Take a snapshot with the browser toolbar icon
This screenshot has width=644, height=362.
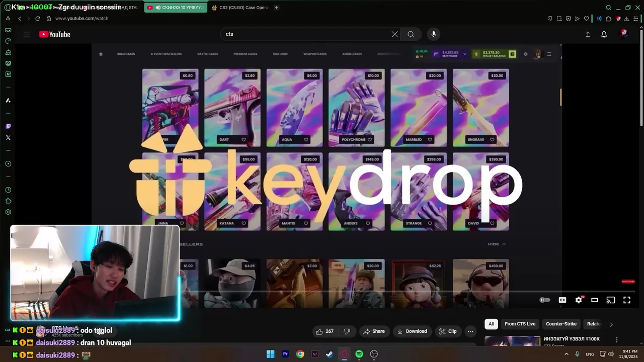[x=559, y=19]
